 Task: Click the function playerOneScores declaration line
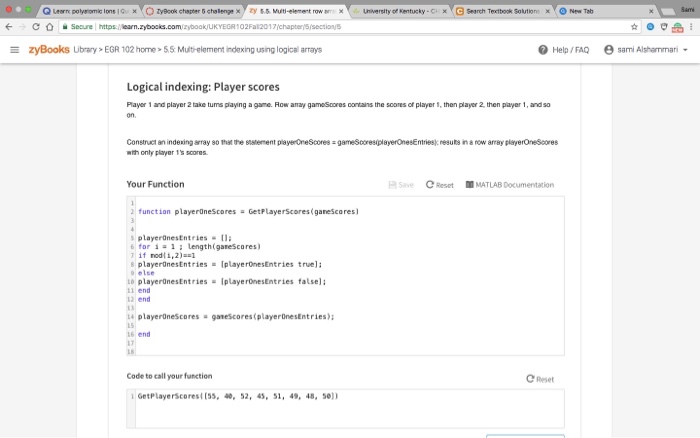pos(248,212)
